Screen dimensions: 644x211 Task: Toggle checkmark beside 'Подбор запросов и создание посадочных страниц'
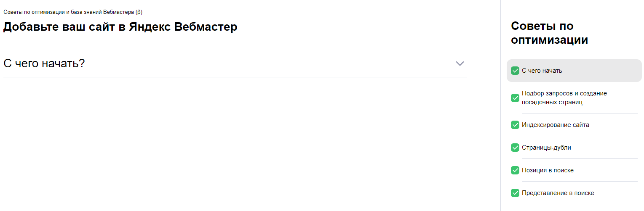coord(515,98)
